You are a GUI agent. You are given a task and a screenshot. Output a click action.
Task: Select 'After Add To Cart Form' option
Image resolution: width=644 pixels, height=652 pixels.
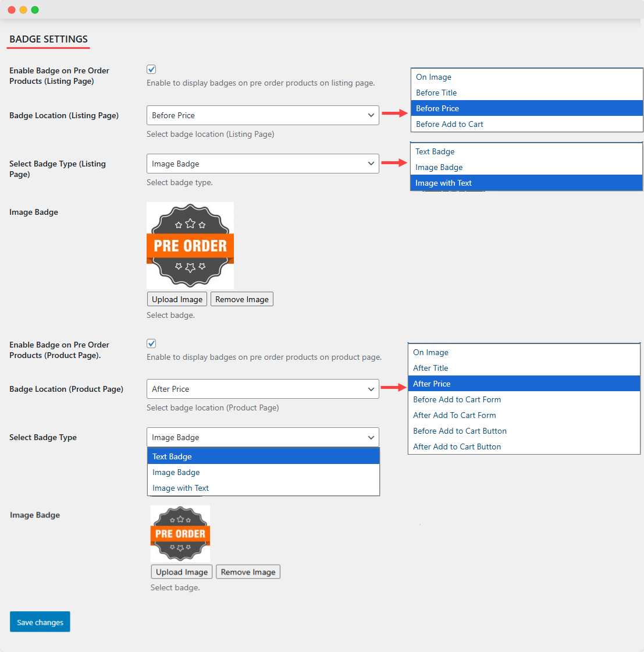454,415
